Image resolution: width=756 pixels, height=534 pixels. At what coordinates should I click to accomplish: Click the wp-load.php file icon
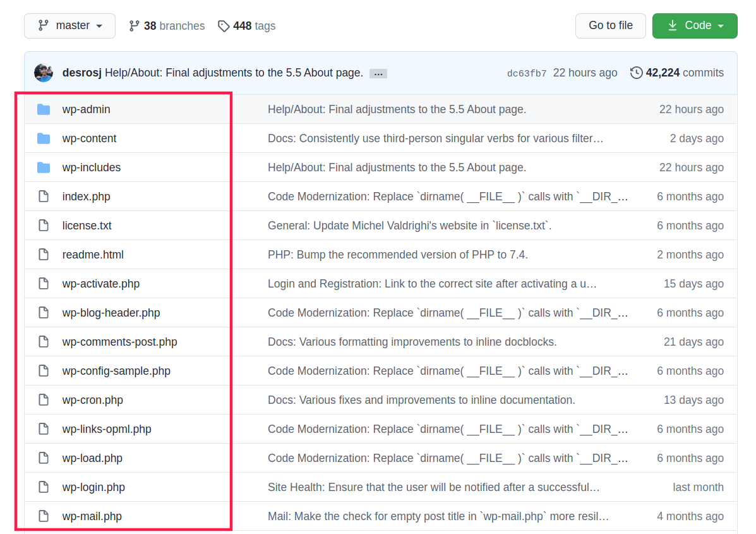point(44,458)
